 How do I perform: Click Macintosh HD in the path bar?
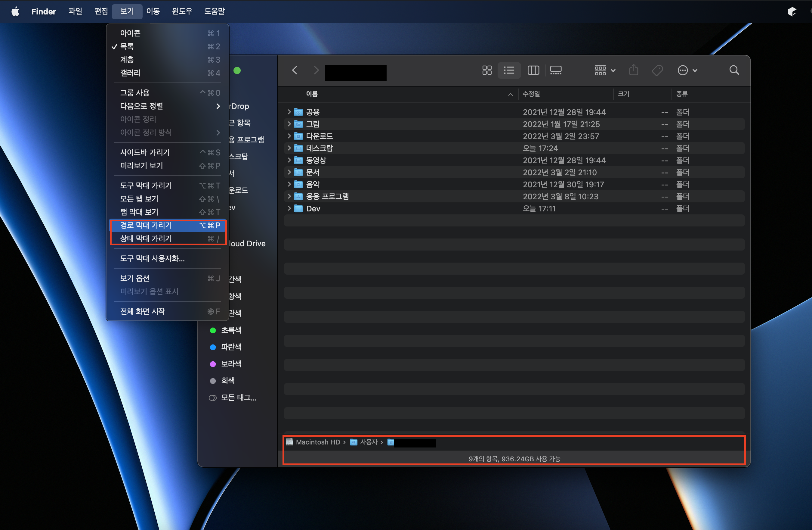pos(317,442)
